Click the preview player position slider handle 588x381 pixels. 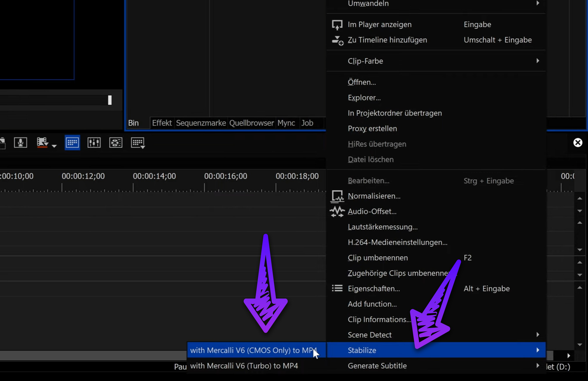point(110,100)
